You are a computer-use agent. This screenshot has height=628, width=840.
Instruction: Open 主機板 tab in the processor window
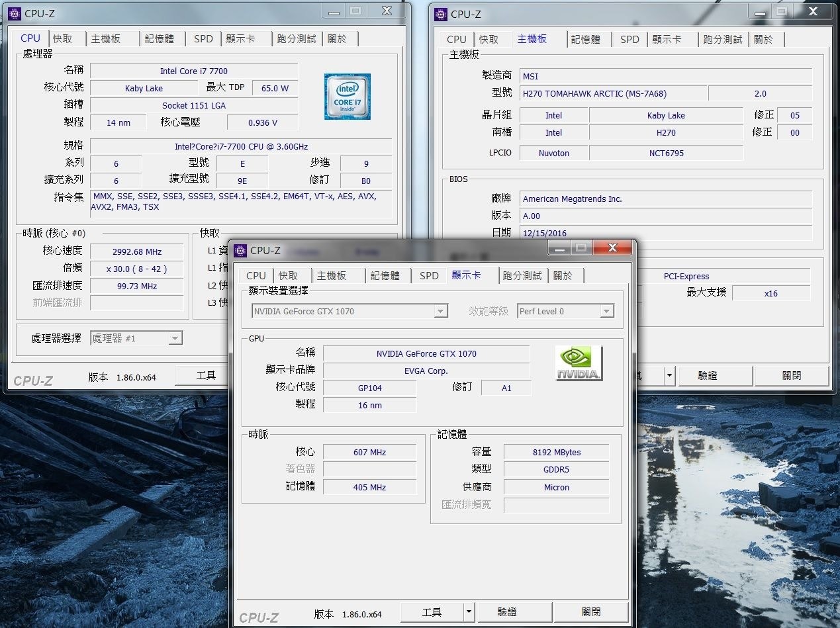[x=106, y=39]
